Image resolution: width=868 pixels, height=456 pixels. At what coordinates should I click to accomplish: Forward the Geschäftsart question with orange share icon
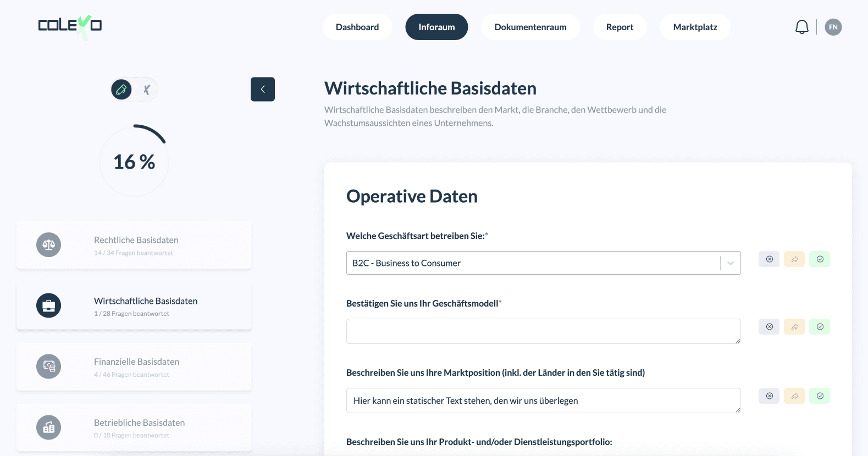794,259
